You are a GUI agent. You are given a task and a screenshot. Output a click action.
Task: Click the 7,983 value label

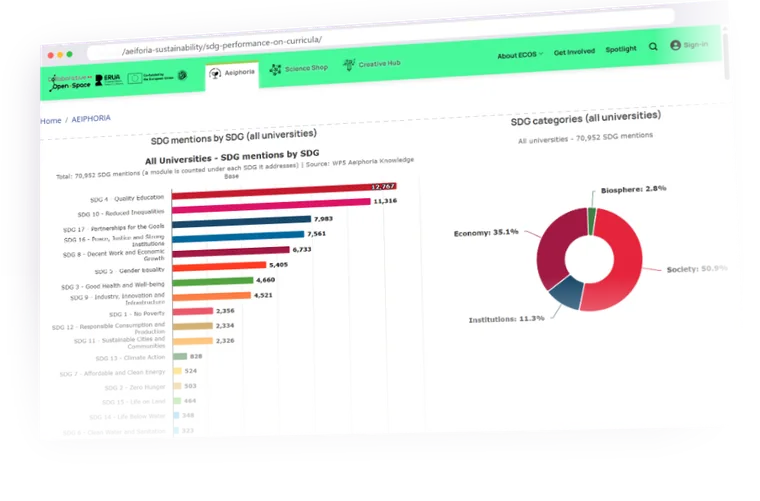point(323,219)
